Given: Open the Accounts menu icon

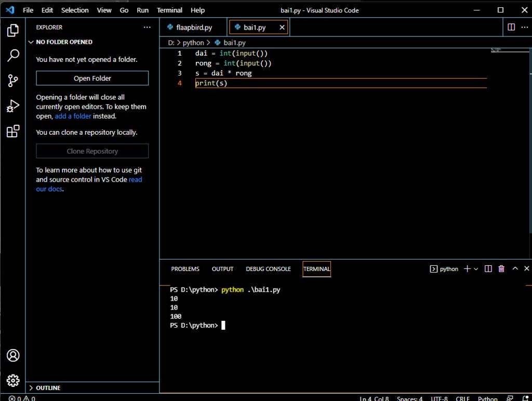Looking at the screenshot, I should [13, 356].
